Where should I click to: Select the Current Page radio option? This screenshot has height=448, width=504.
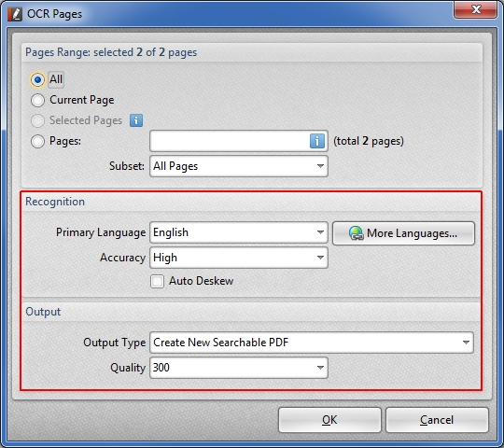pos(37,100)
